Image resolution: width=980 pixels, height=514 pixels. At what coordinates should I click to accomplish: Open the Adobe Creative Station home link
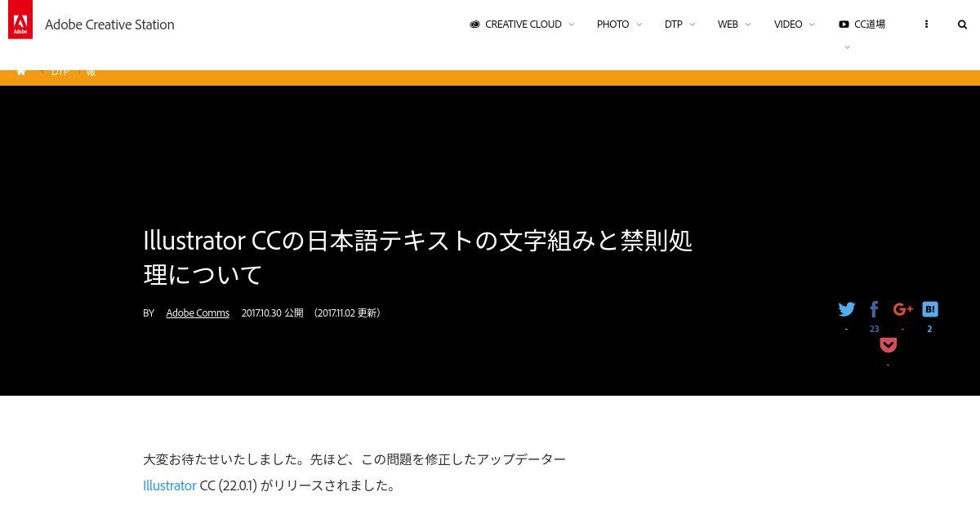tap(109, 24)
